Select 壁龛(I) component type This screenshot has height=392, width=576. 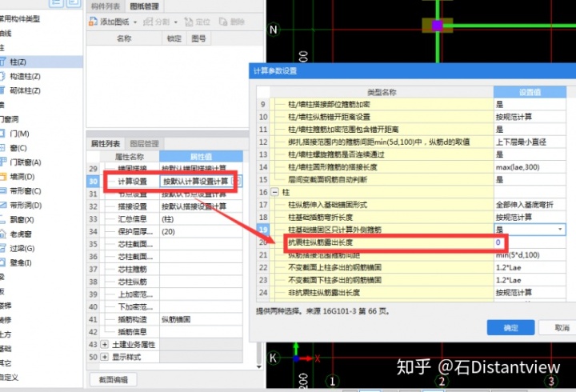click(x=21, y=262)
